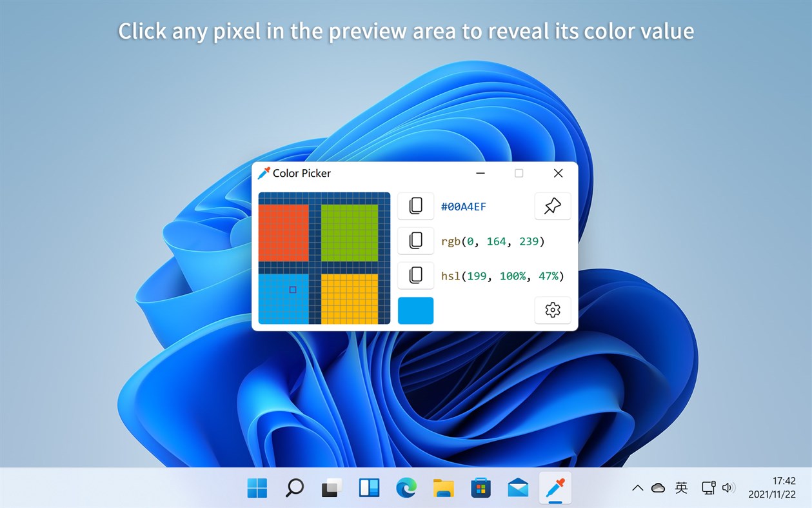Click the Color Picker title bar eyedropper icon
This screenshot has width=812, height=508.
click(x=264, y=173)
